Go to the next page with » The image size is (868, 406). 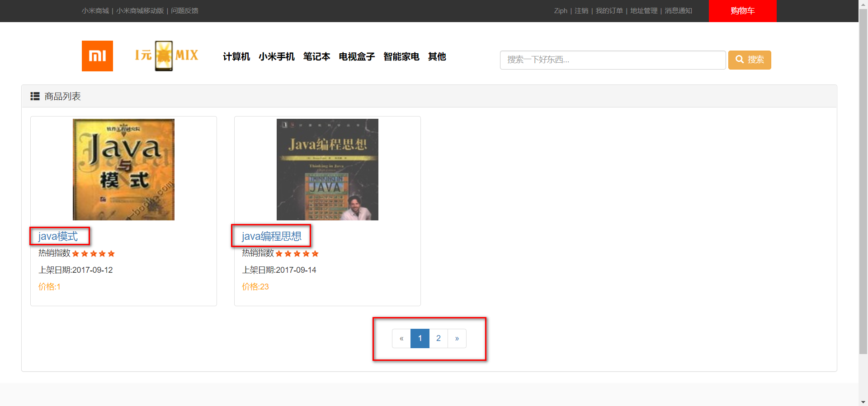click(457, 338)
